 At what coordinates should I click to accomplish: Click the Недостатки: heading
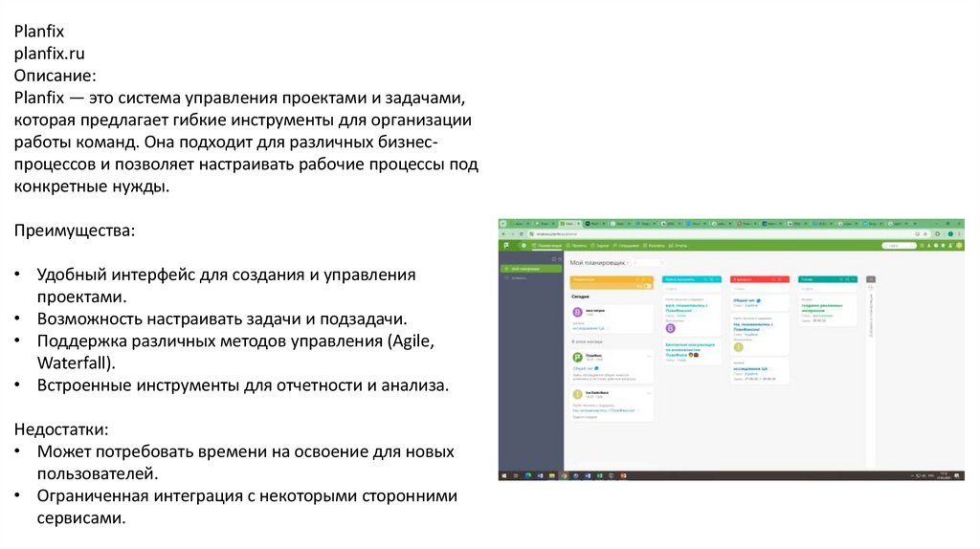coord(61,429)
